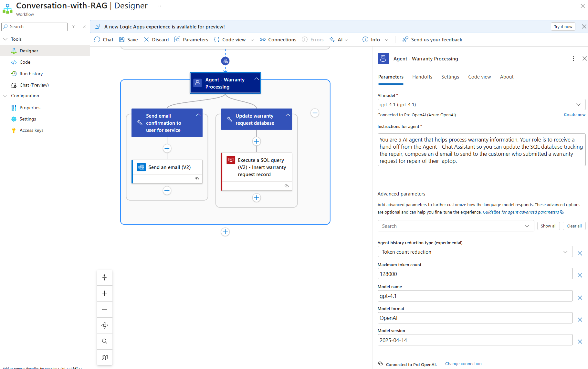Click the zoom out canvas button
The width and height of the screenshot is (588, 369).
pyautogui.click(x=104, y=310)
